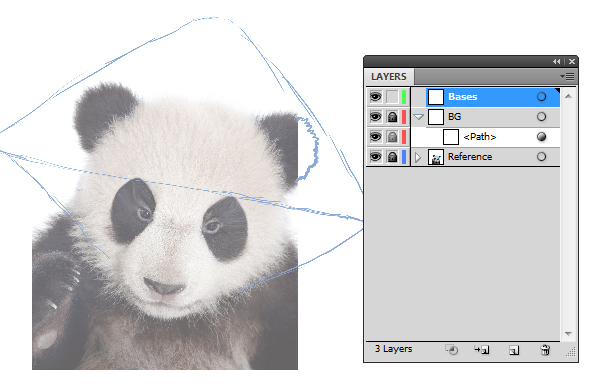Open the Layers panel flyout menu
The image size is (595, 390).
pyautogui.click(x=567, y=77)
